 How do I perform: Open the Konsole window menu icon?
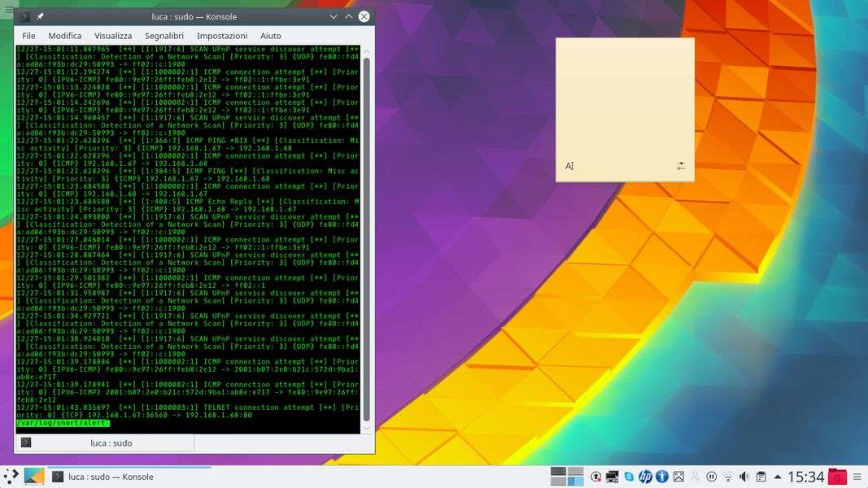[x=24, y=16]
